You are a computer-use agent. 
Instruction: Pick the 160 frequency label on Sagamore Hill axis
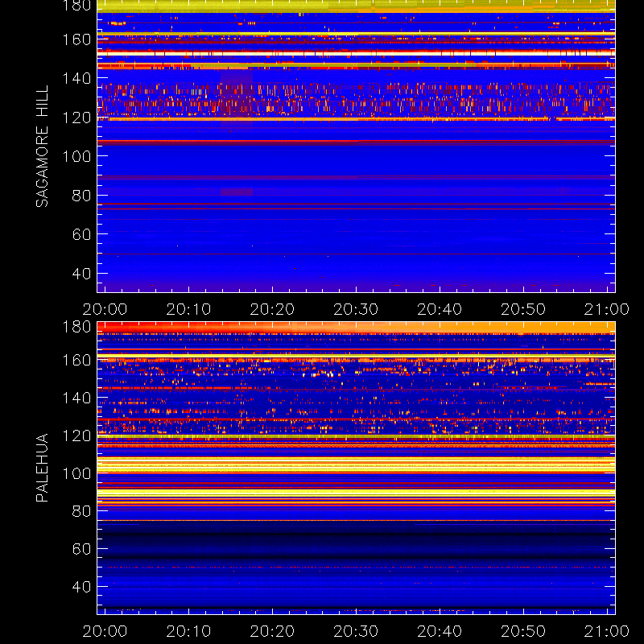(x=76, y=39)
